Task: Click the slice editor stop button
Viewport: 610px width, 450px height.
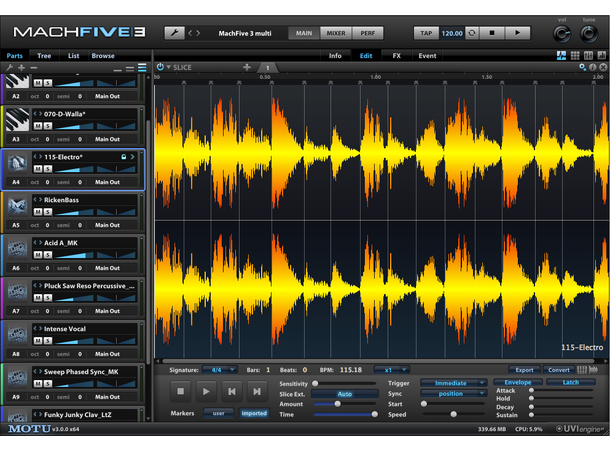Action: tap(181, 391)
